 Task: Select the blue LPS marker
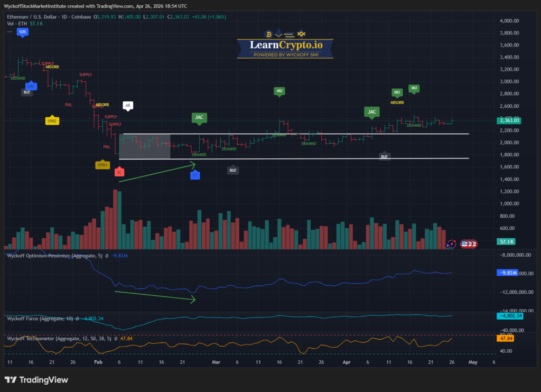tap(31, 85)
